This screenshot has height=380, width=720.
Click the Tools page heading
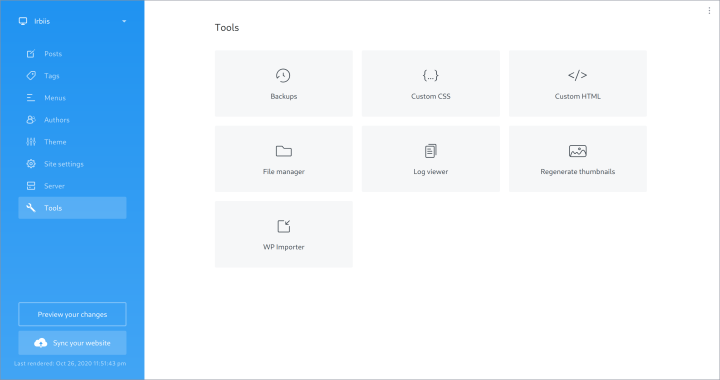click(227, 28)
